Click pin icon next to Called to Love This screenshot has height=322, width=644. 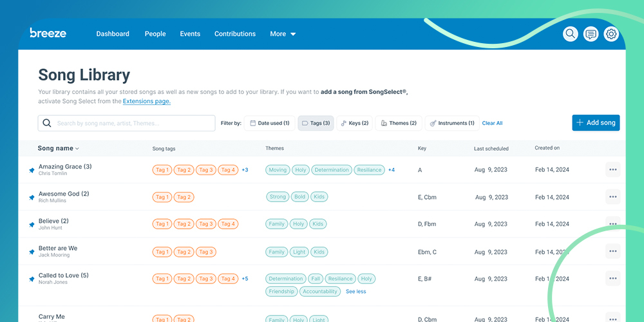click(32, 279)
